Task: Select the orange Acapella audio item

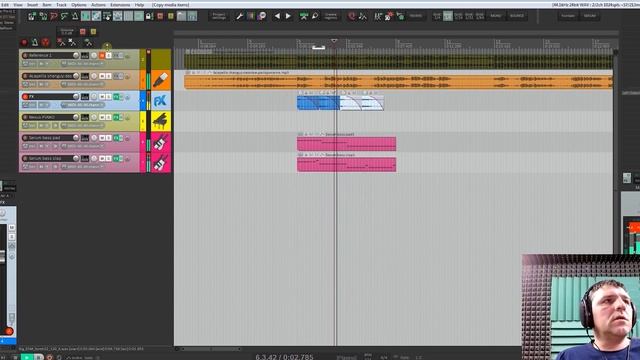Action: pos(398,82)
